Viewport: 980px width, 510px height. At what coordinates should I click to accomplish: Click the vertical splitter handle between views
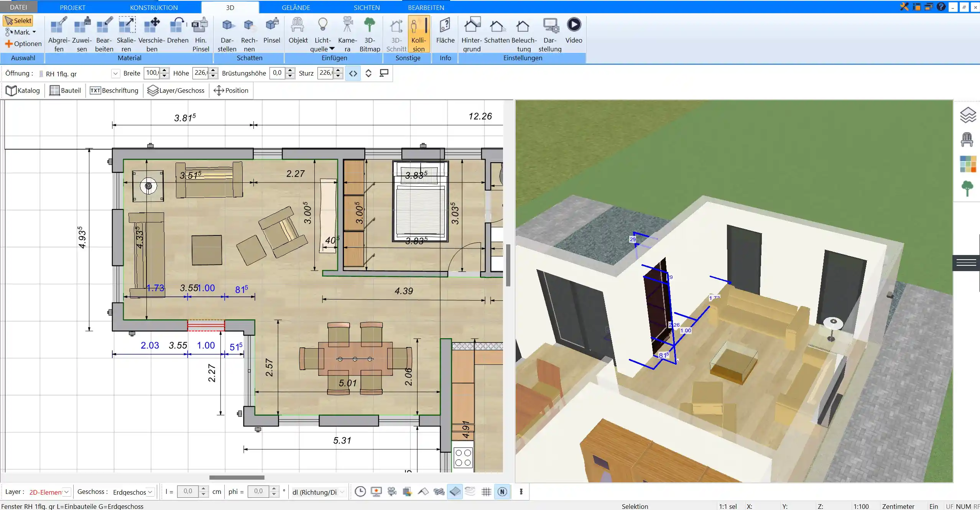[508, 265]
